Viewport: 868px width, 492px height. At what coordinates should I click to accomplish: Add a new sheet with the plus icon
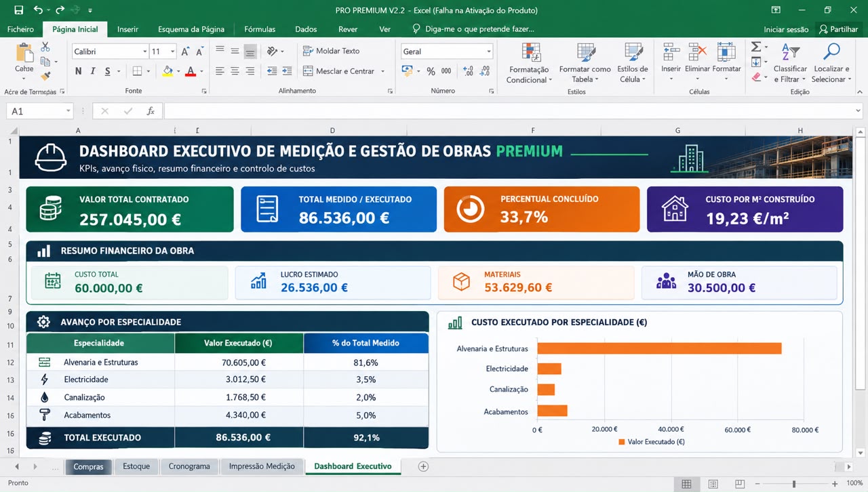pyautogui.click(x=423, y=466)
